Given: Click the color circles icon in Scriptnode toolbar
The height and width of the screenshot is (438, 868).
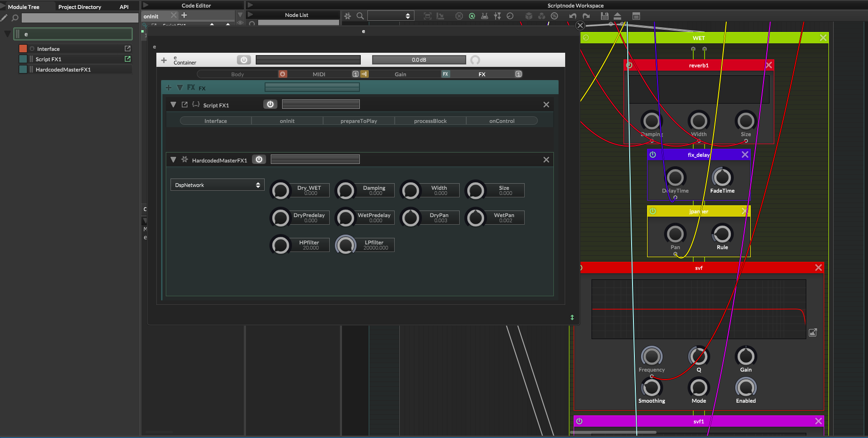Looking at the screenshot, I should [x=542, y=16].
